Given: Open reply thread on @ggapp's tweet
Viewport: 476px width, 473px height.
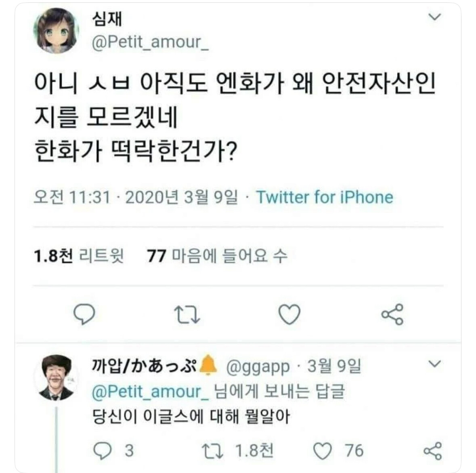Looking at the screenshot, I should pyautogui.click(x=102, y=451).
